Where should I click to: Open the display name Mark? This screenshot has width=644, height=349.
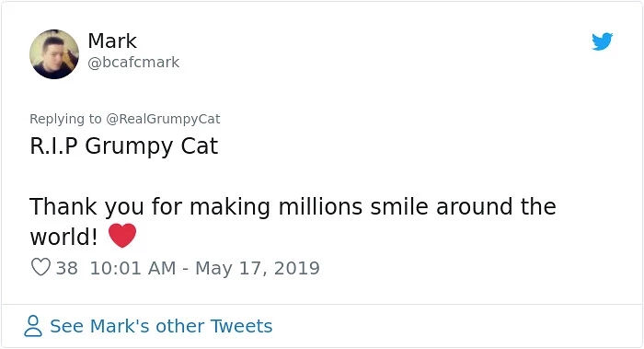[112, 41]
